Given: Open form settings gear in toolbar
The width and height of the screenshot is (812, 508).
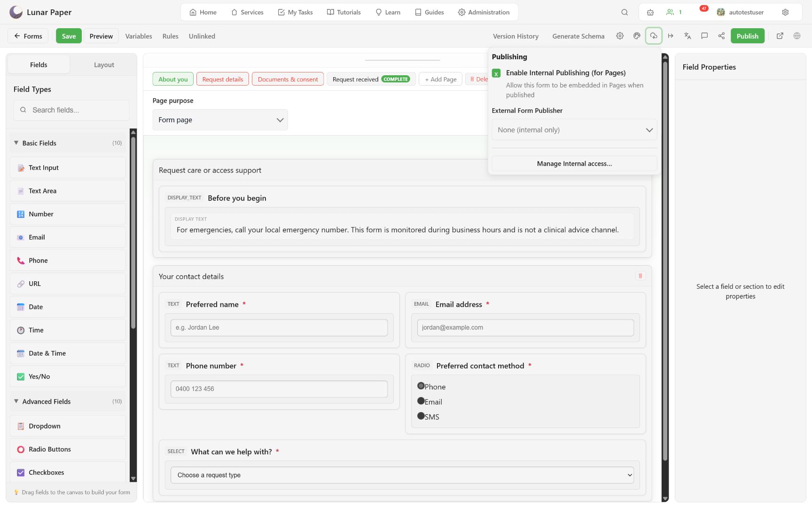Looking at the screenshot, I should [620, 36].
